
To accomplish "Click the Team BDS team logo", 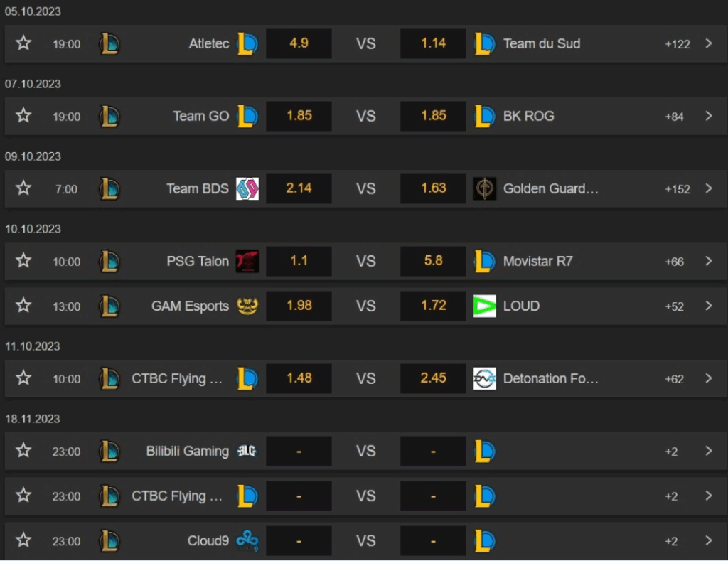I will click(247, 188).
